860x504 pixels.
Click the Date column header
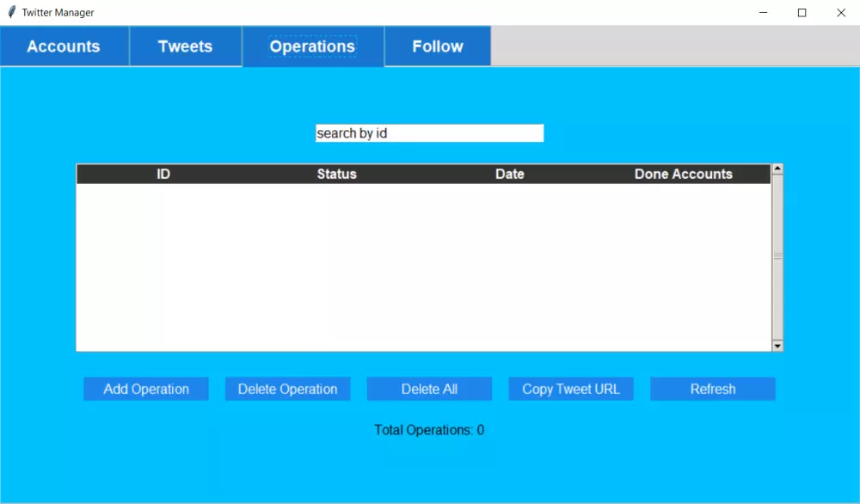[509, 173]
